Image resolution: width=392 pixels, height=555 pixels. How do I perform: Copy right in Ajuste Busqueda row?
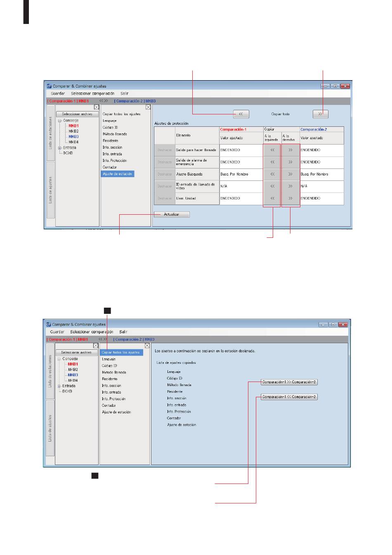point(290,174)
